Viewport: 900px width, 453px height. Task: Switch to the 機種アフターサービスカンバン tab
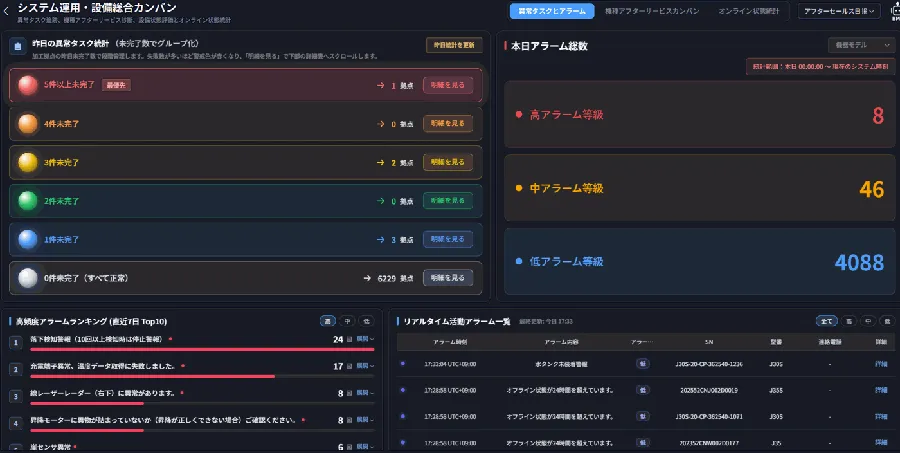652,11
